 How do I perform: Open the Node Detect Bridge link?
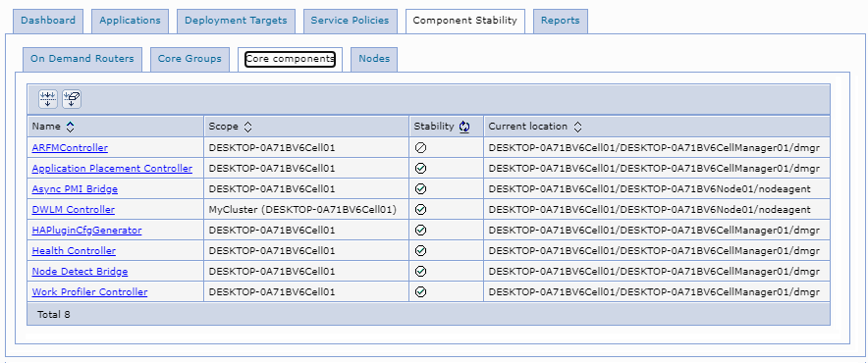pyautogui.click(x=80, y=271)
